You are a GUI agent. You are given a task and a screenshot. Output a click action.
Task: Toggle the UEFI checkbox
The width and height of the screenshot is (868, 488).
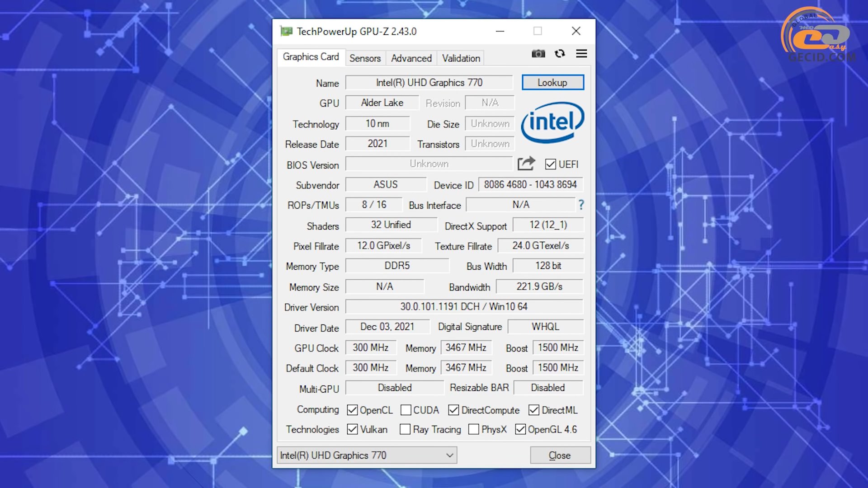[550, 164]
